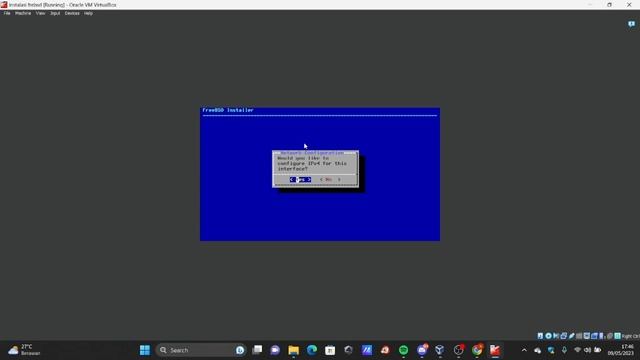Screen dimensions: 640x360
Task: Open the VirtualBox Manager cube icon in taskbar
Action: (440, 350)
